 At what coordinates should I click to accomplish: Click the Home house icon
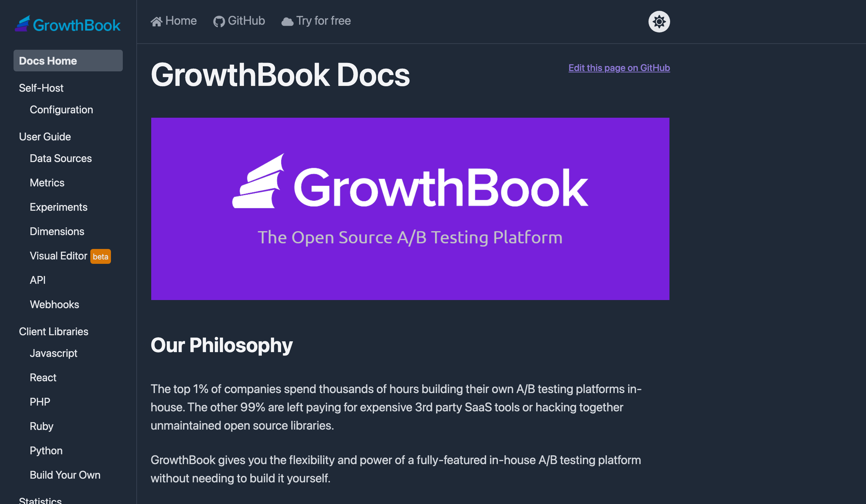(x=156, y=21)
